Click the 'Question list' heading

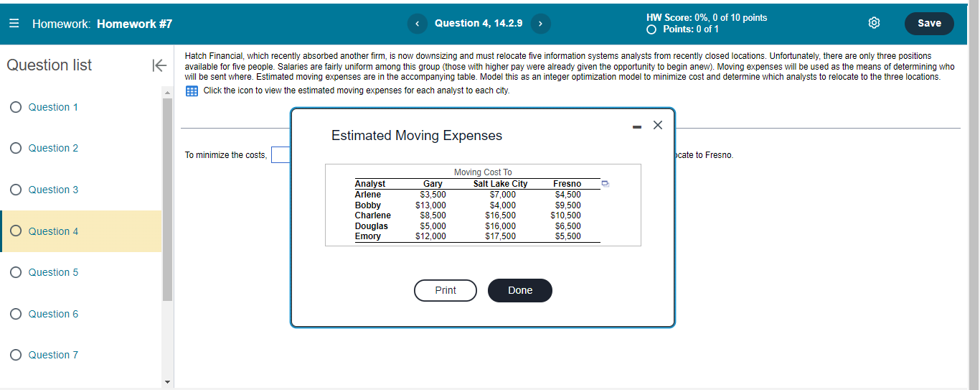tap(50, 65)
